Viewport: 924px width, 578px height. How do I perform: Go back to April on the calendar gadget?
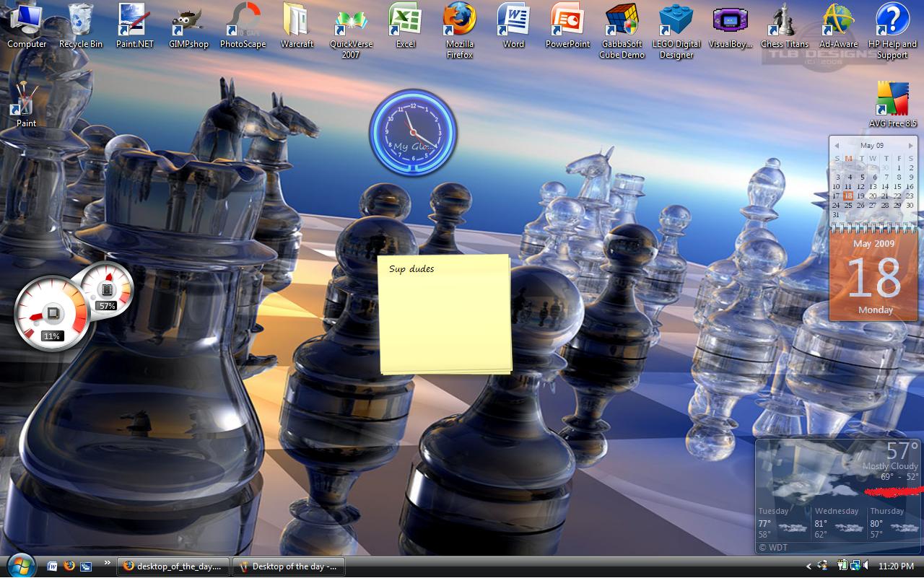click(x=838, y=145)
